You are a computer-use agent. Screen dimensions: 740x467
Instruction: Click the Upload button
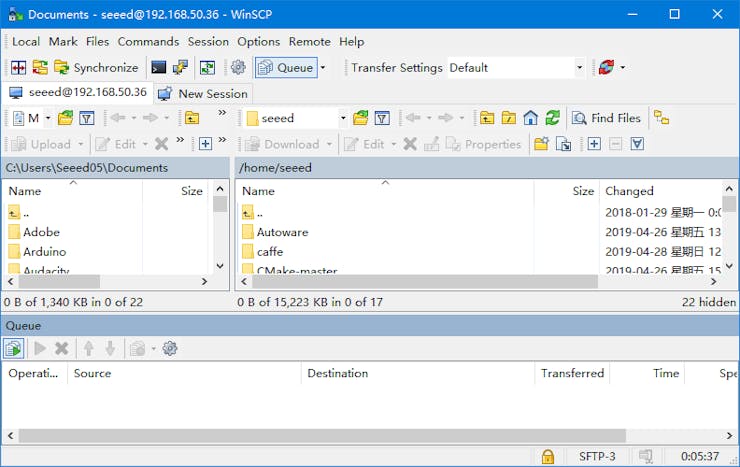[41, 144]
